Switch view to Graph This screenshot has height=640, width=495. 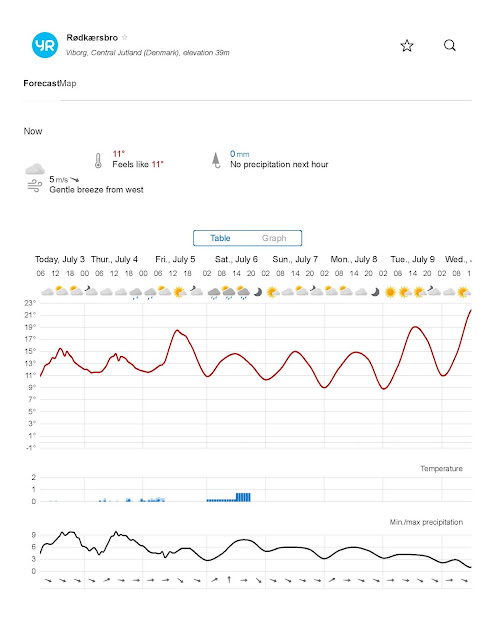pos(274,238)
